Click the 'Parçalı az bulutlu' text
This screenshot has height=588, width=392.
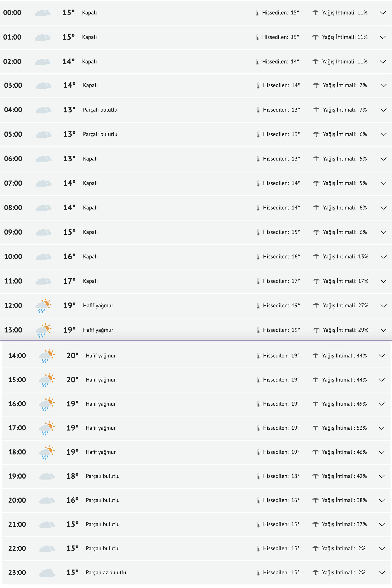[x=106, y=572]
